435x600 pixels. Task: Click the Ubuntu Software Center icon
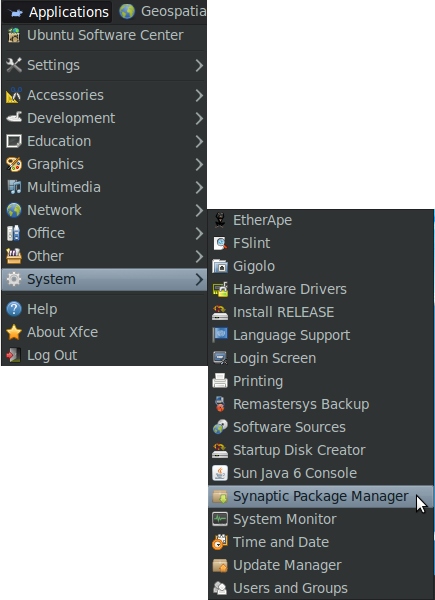(x=14, y=35)
